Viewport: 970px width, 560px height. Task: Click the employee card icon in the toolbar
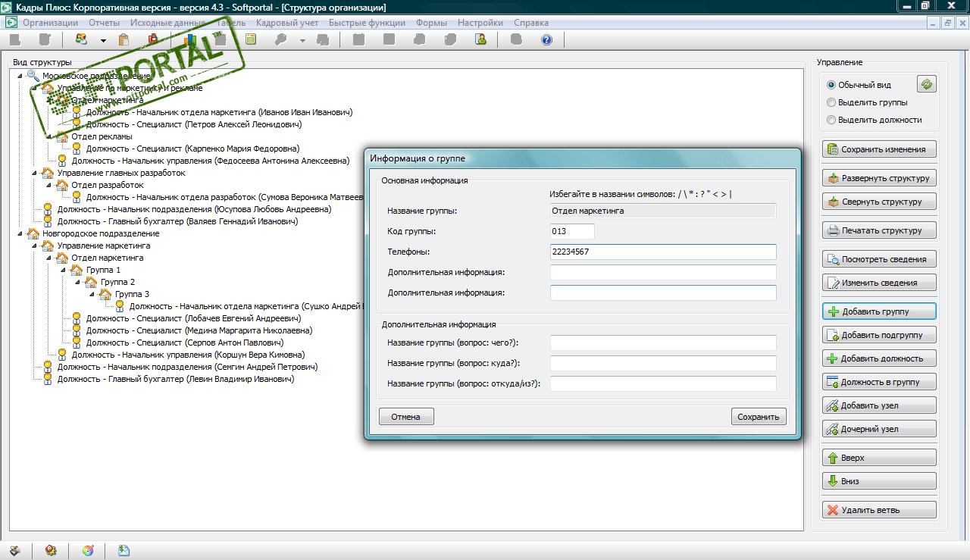[x=480, y=39]
